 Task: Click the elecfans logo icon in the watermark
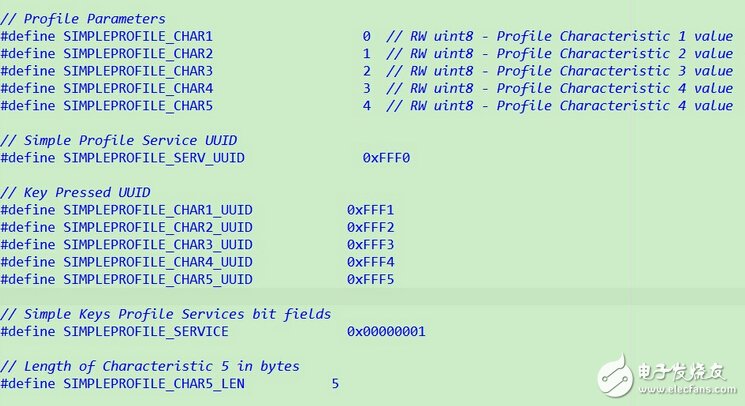616,374
